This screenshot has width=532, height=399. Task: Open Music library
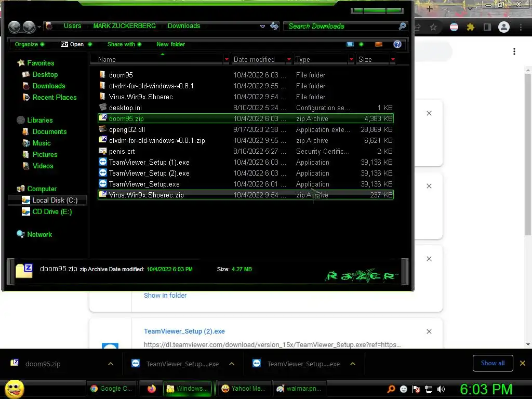pyautogui.click(x=42, y=143)
